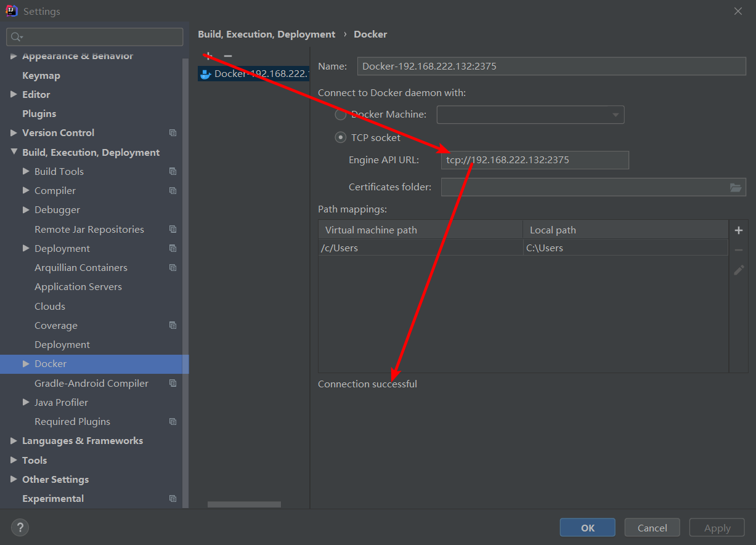This screenshot has width=756, height=545.
Task: Browse for Certificates folder
Action: [x=736, y=187]
